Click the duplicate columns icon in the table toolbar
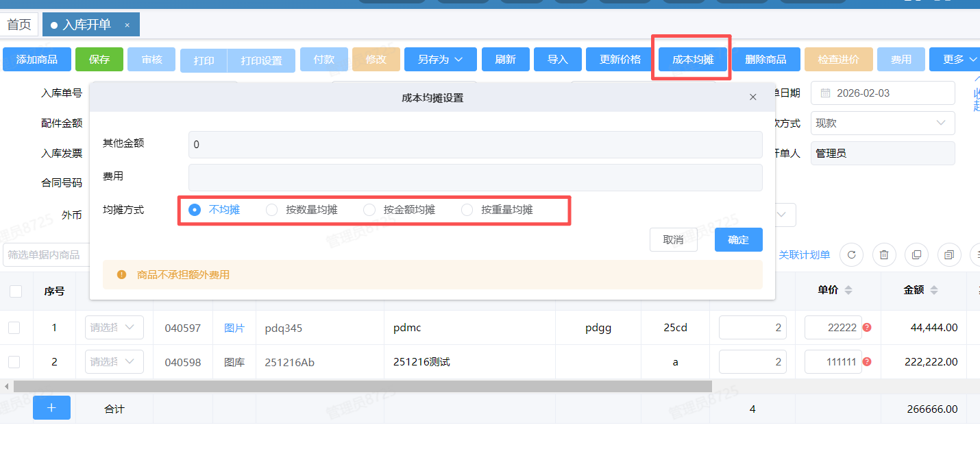This screenshot has width=980, height=456. (x=949, y=254)
